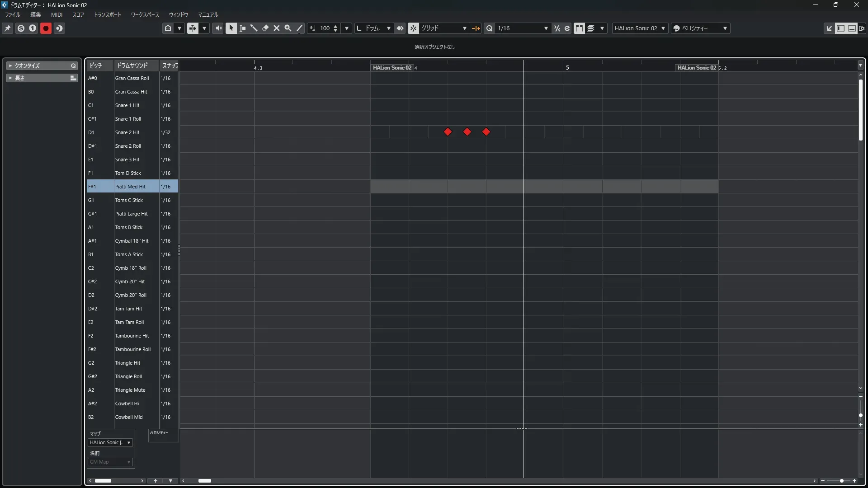Image resolution: width=868 pixels, height=488 pixels.
Task: Select the Mute tool
Action: (277, 28)
